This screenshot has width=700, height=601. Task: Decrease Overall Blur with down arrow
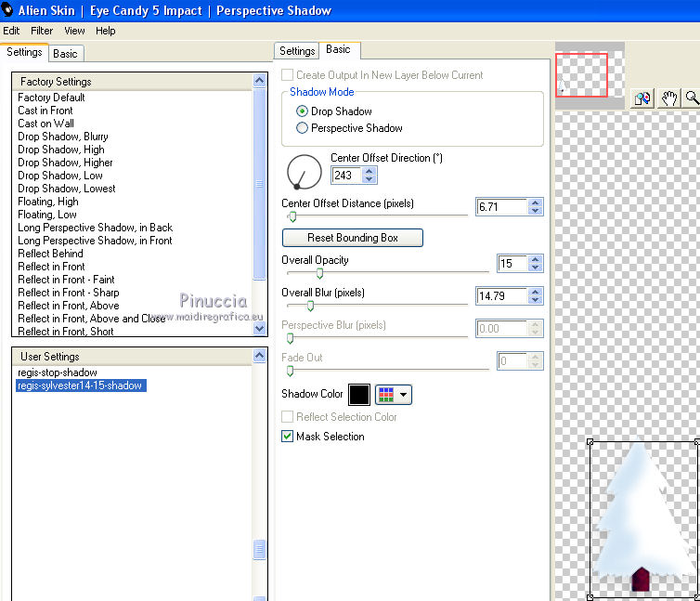pos(536,300)
